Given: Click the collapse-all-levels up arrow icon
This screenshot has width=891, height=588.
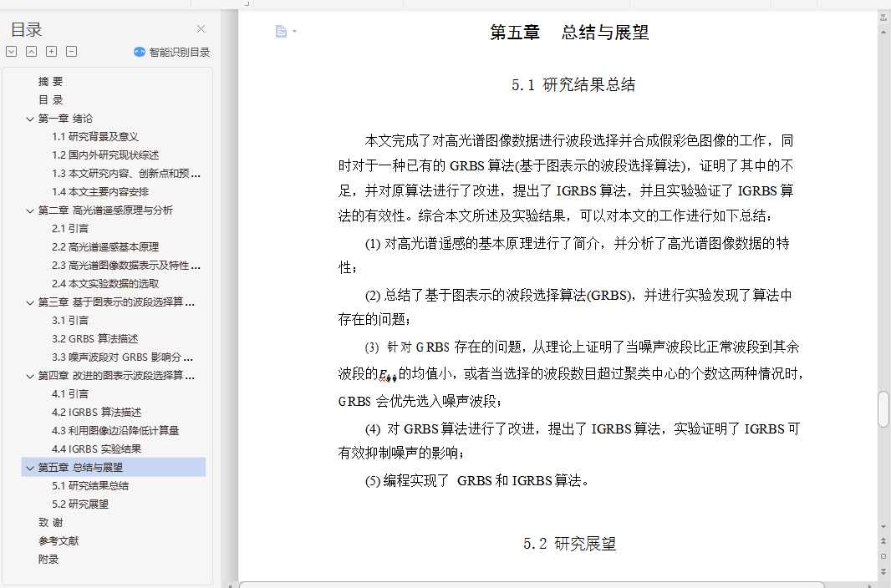Looking at the screenshot, I should coord(31,52).
